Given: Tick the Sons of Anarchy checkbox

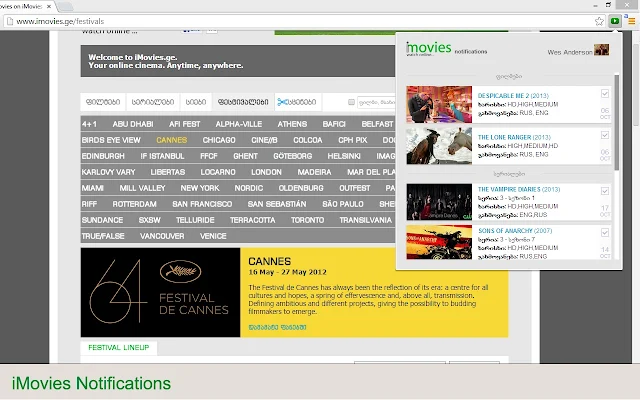Looking at the screenshot, I should (605, 233).
